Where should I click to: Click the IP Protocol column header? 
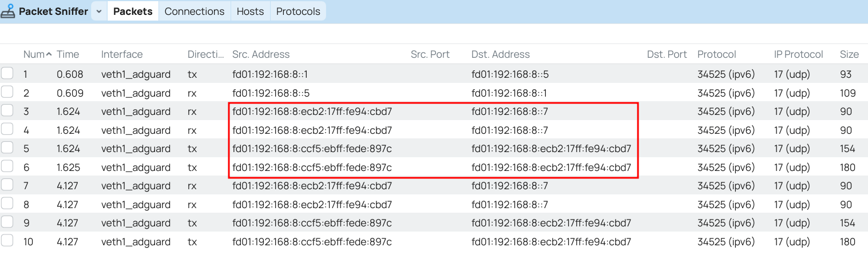798,54
